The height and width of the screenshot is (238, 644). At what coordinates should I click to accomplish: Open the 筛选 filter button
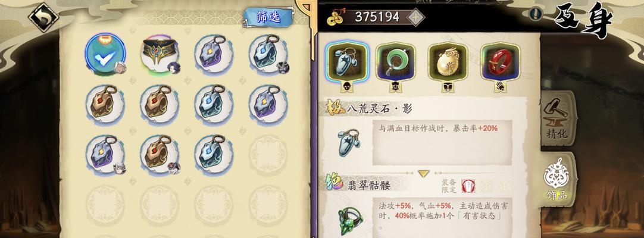point(268,17)
